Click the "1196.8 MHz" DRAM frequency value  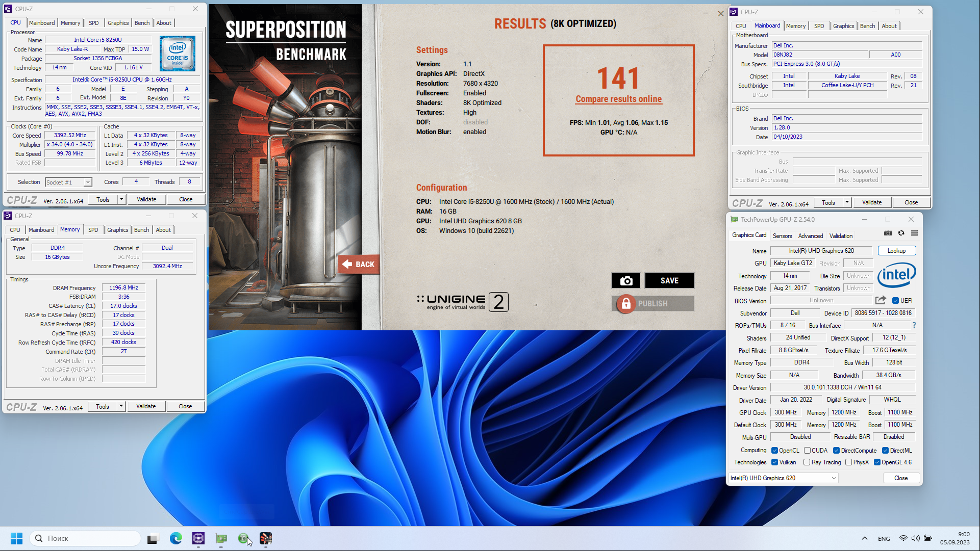coord(124,288)
